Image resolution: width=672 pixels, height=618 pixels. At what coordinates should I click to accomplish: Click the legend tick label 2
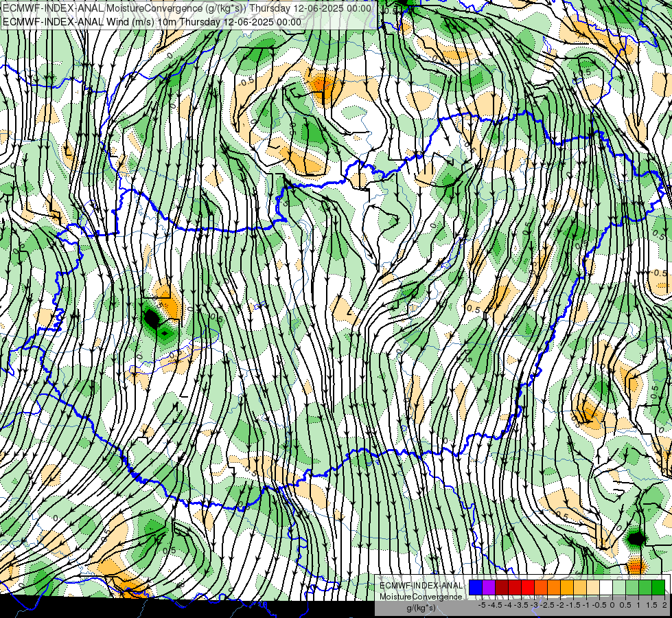[x=664, y=605]
